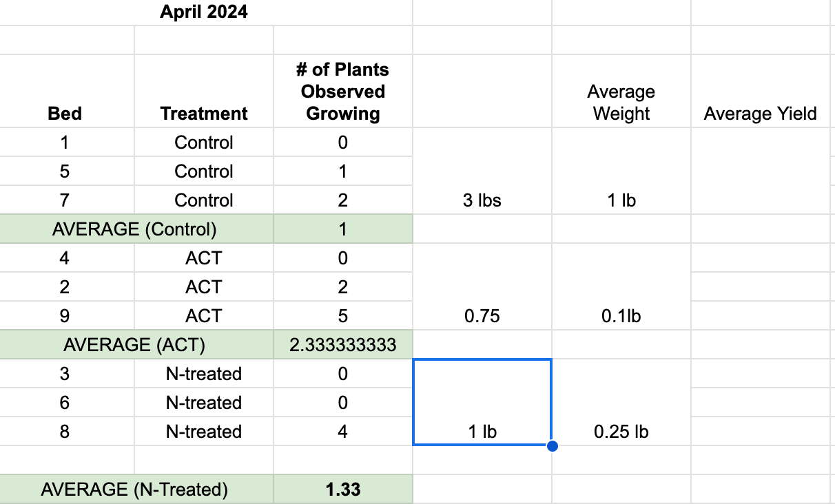Click the '# of Plants Observed Growing' header
Screen dimensions: 835x504
tap(343, 92)
